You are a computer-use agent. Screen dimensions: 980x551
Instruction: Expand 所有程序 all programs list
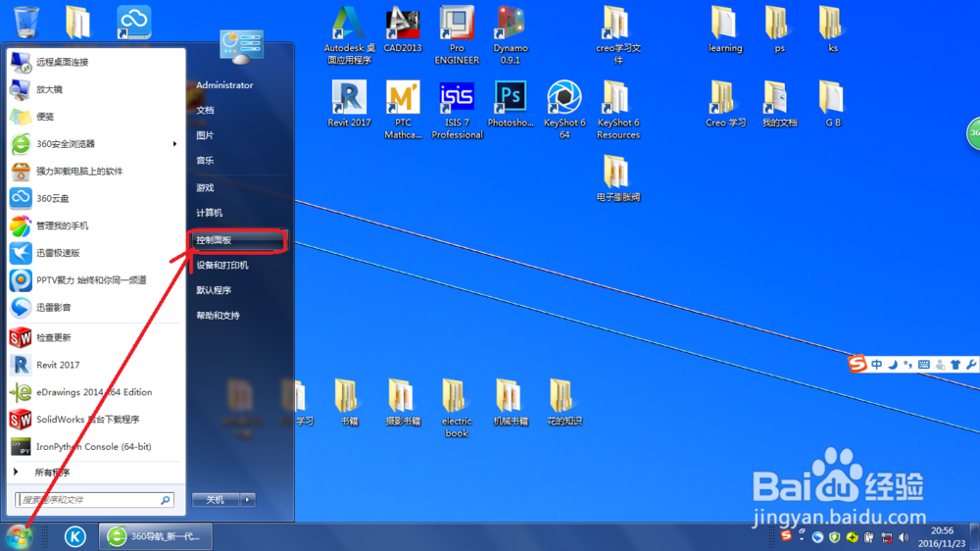[52, 473]
